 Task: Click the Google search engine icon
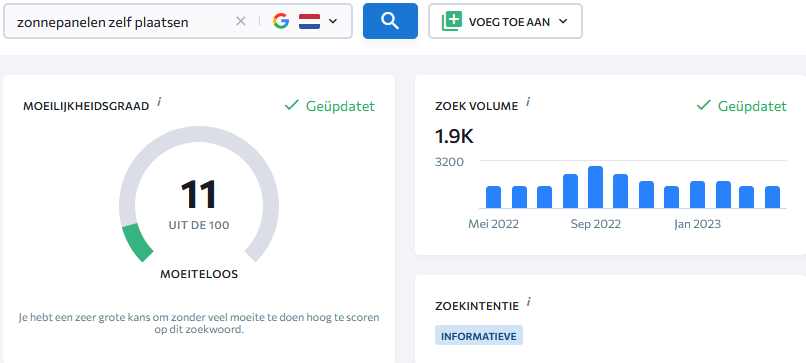[x=281, y=21]
